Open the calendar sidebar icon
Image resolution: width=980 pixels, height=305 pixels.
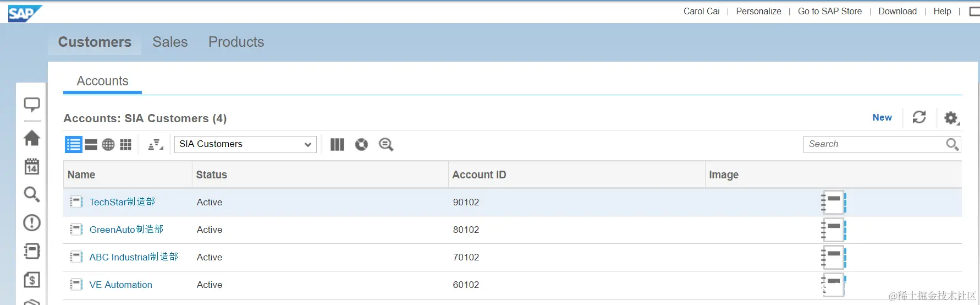pyautogui.click(x=32, y=166)
